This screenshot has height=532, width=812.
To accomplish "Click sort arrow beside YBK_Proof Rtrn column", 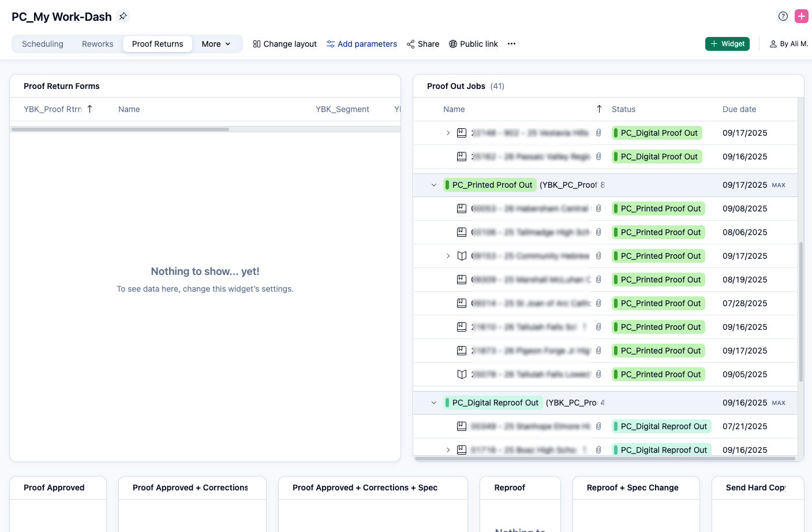I will tap(90, 109).
